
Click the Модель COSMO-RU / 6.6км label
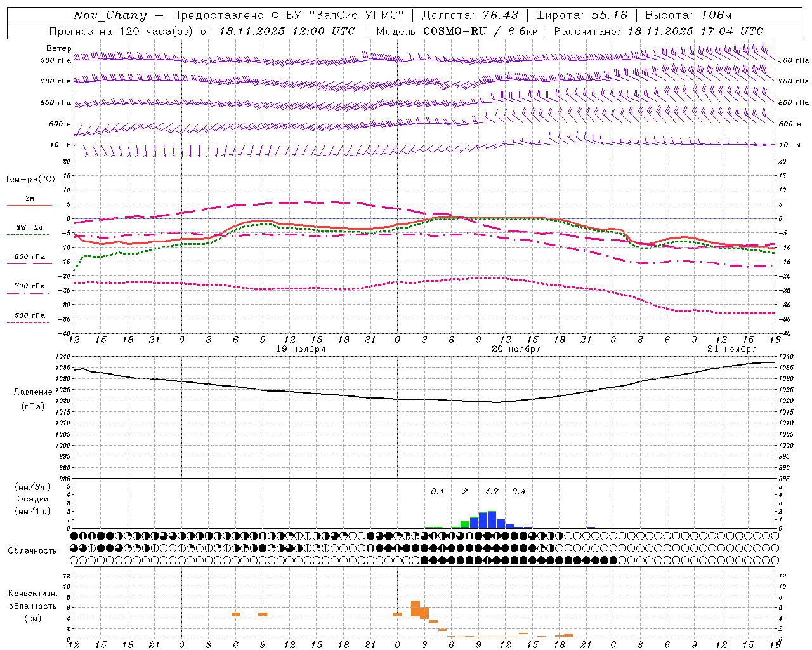(457, 31)
